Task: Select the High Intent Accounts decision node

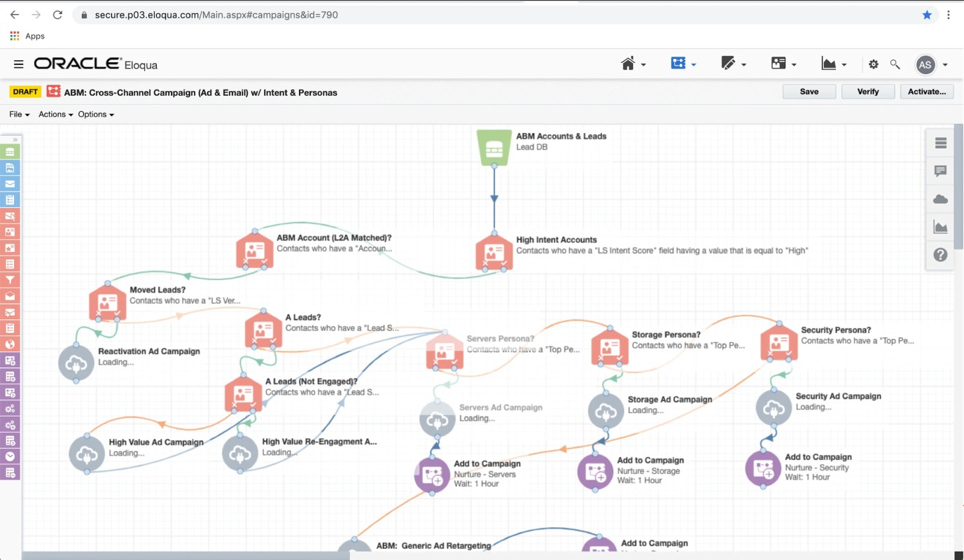Action: tap(494, 253)
